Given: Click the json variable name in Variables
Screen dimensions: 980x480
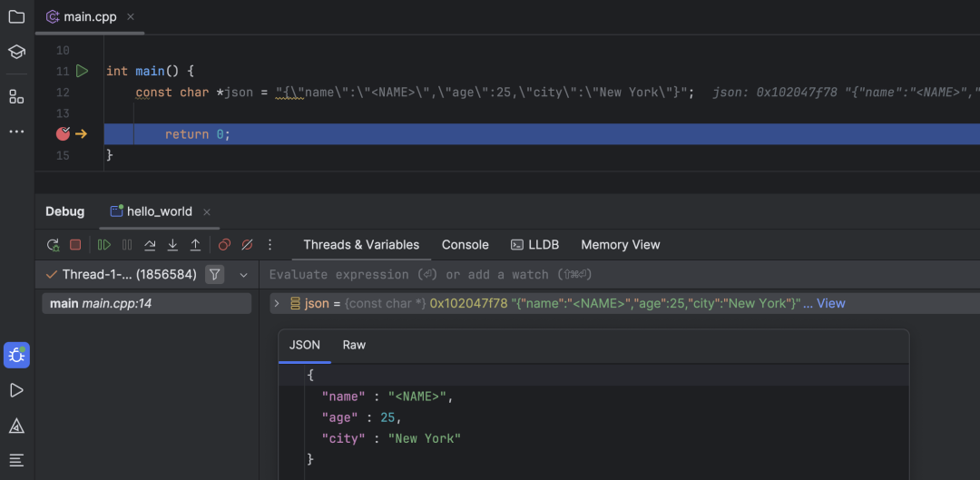Looking at the screenshot, I should point(317,304).
